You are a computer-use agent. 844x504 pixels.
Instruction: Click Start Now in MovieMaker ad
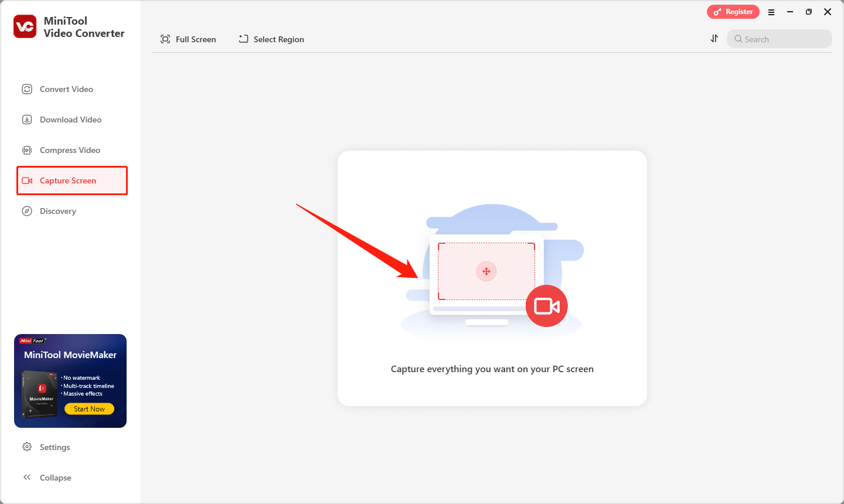point(89,409)
